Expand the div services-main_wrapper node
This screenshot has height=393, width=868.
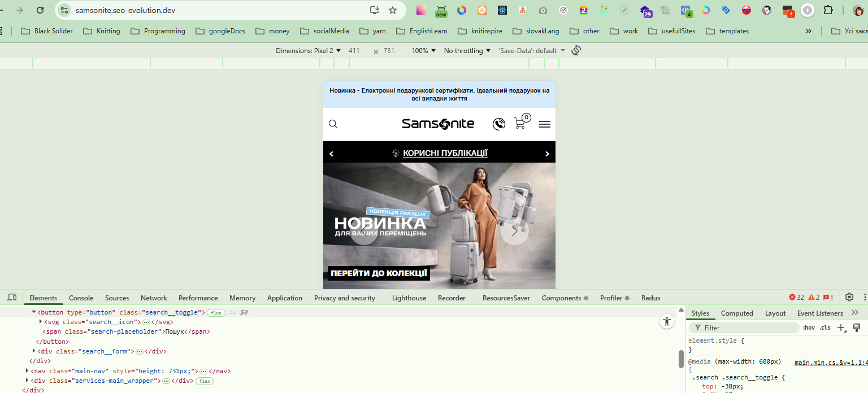pos(27,381)
